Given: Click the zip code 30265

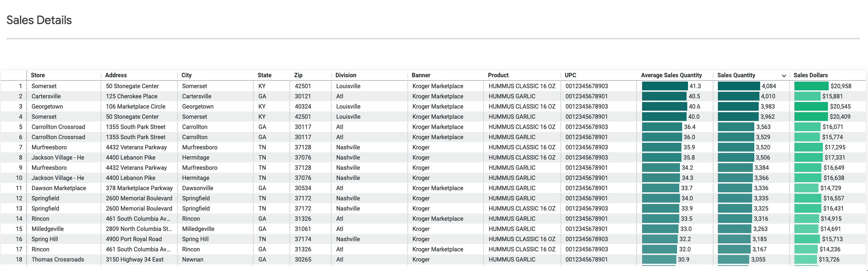Looking at the screenshot, I should point(303,259).
